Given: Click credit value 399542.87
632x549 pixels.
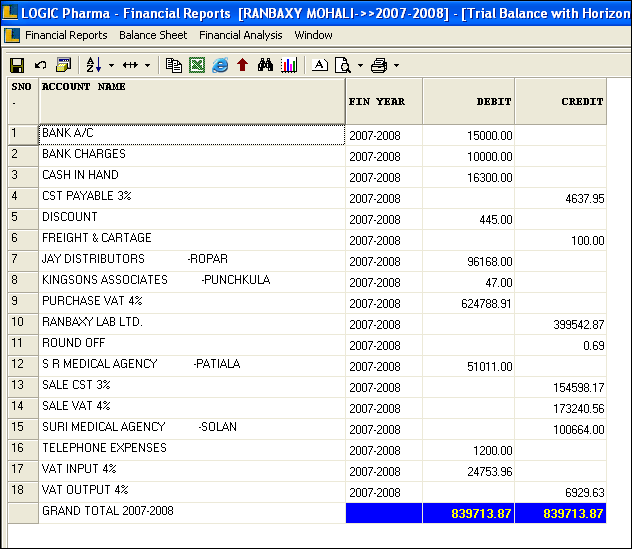Looking at the screenshot, I should 578,324.
